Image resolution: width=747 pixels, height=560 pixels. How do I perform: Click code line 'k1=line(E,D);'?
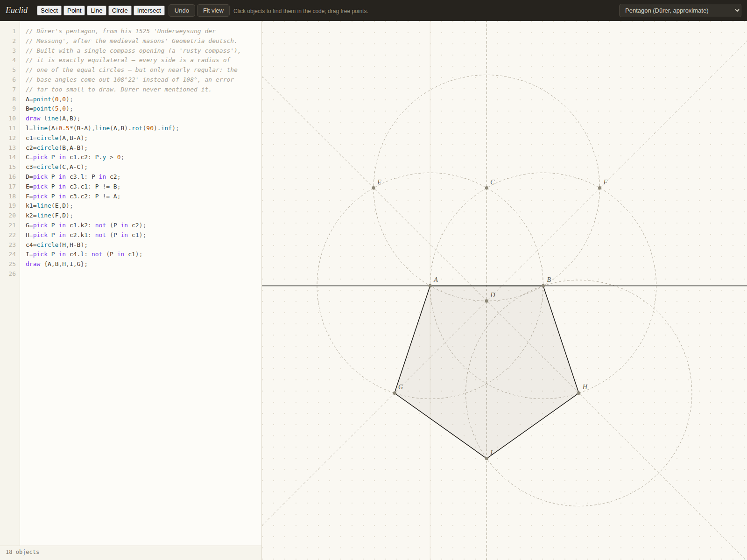point(49,206)
